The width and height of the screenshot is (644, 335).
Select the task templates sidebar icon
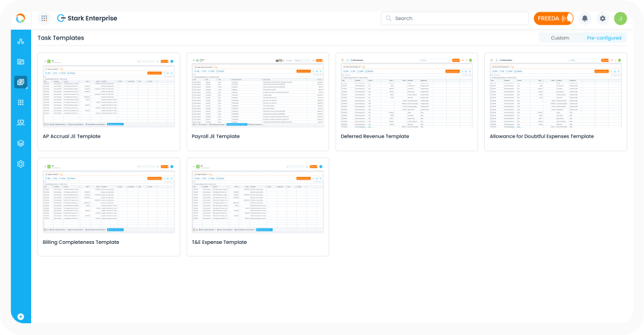[x=21, y=82]
